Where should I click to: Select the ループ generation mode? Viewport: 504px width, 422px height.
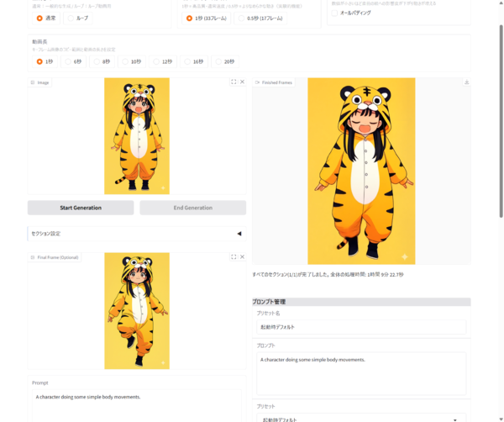coord(78,18)
